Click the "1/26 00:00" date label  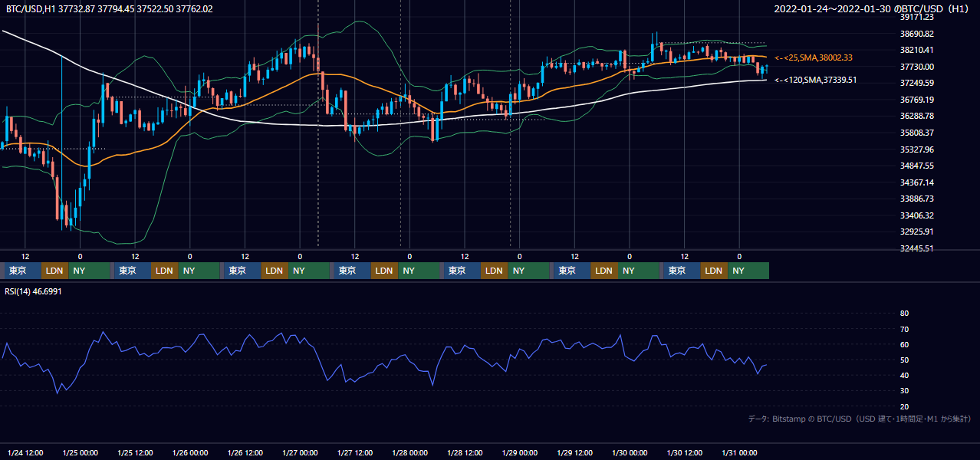pos(189,452)
